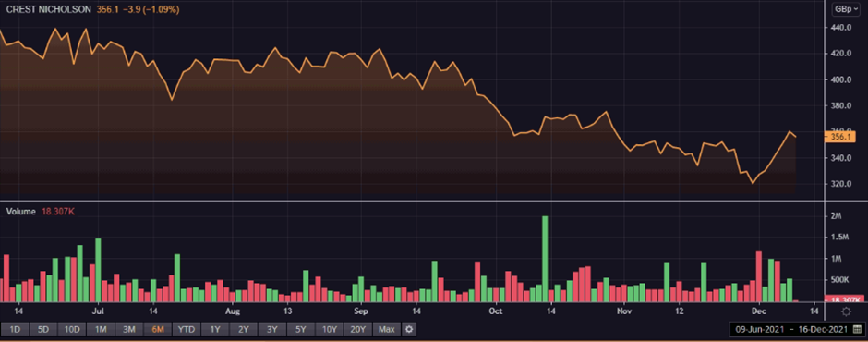Click the 2M volume axis label

[x=837, y=216]
